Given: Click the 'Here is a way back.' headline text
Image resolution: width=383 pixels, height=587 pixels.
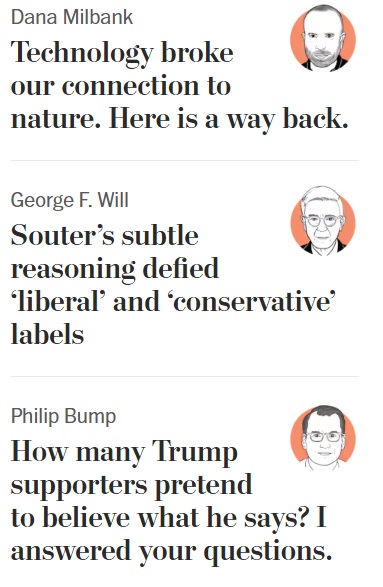Looking at the screenshot, I should pyautogui.click(x=228, y=119).
